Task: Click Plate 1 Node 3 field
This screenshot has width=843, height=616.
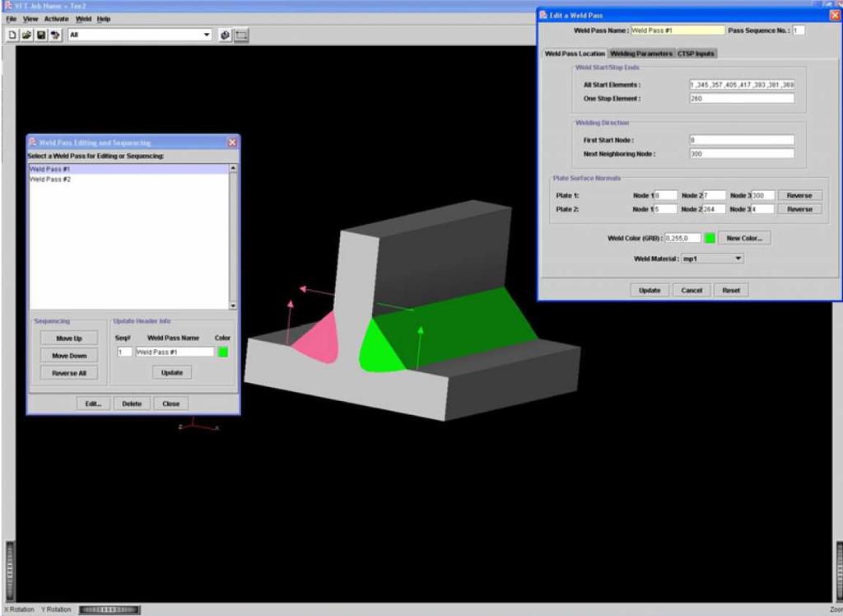Action: coord(763,195)
